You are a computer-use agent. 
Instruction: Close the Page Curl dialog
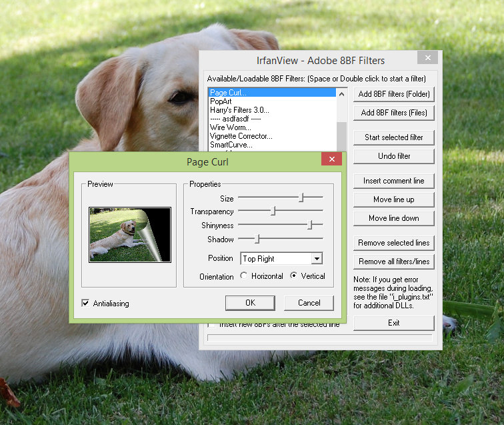(x=331, y=160)
